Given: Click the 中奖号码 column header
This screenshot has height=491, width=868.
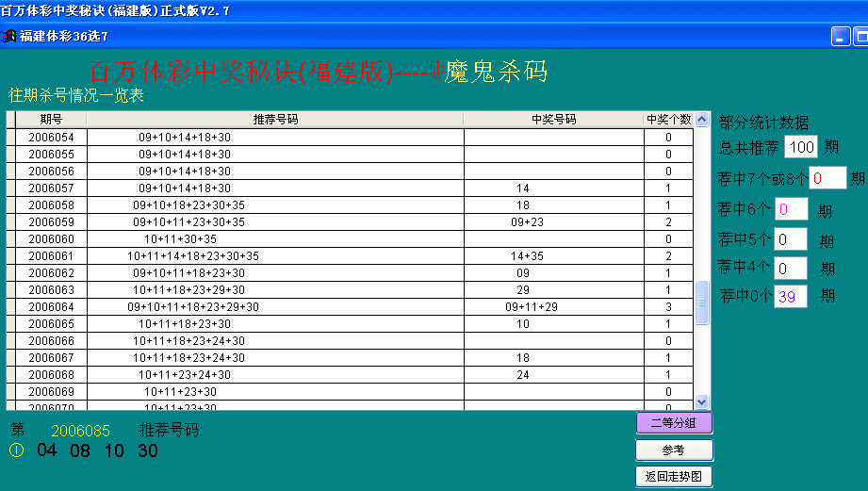Looking at the screenshot, I should click(x=553, y=120).
